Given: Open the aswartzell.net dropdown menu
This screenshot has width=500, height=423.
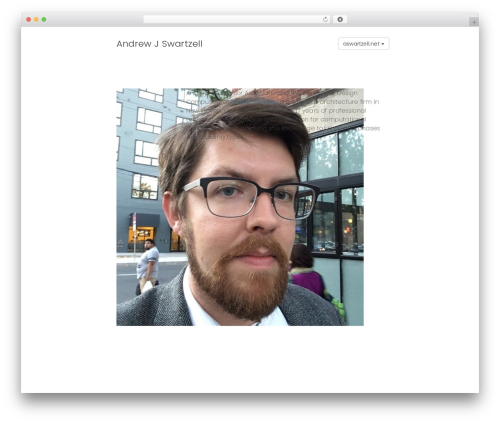Looking at the screenshot, I should point(364,44).
